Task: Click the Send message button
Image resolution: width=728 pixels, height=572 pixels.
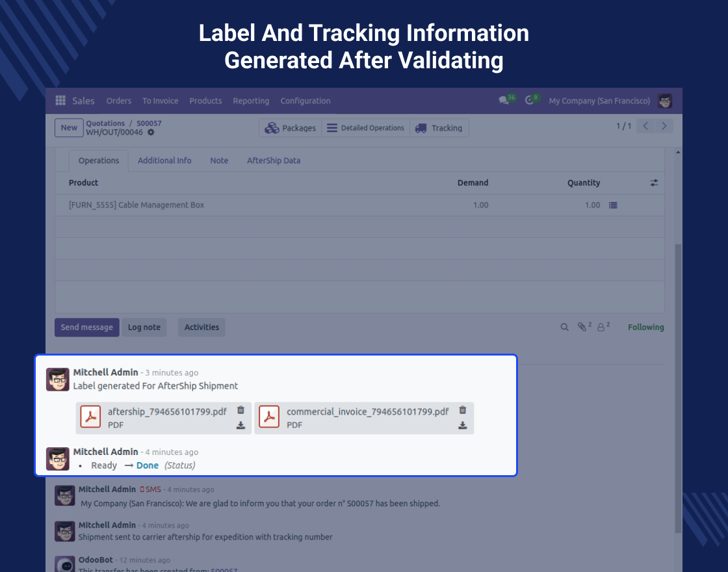Action: click(x=87, y=328)
